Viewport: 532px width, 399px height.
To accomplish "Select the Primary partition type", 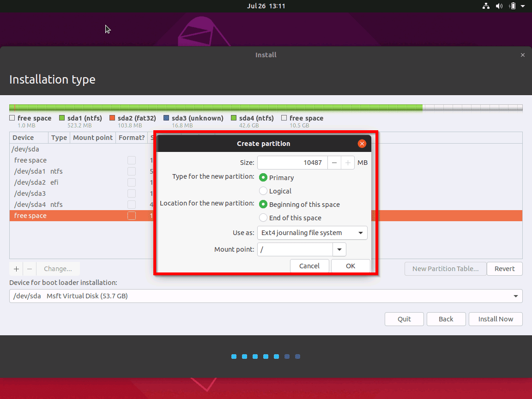I will tap(263, 177).
